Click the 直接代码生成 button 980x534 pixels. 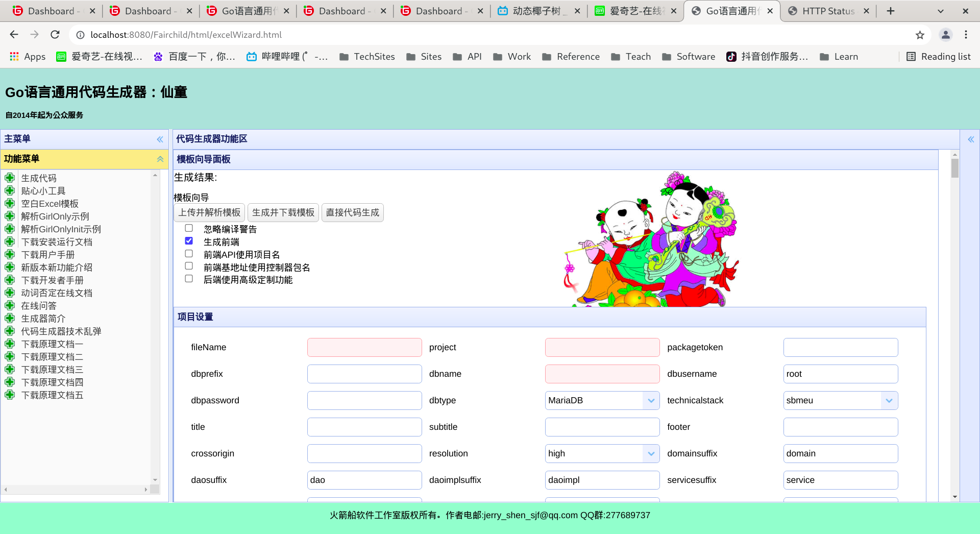click(x=353, y=212)
